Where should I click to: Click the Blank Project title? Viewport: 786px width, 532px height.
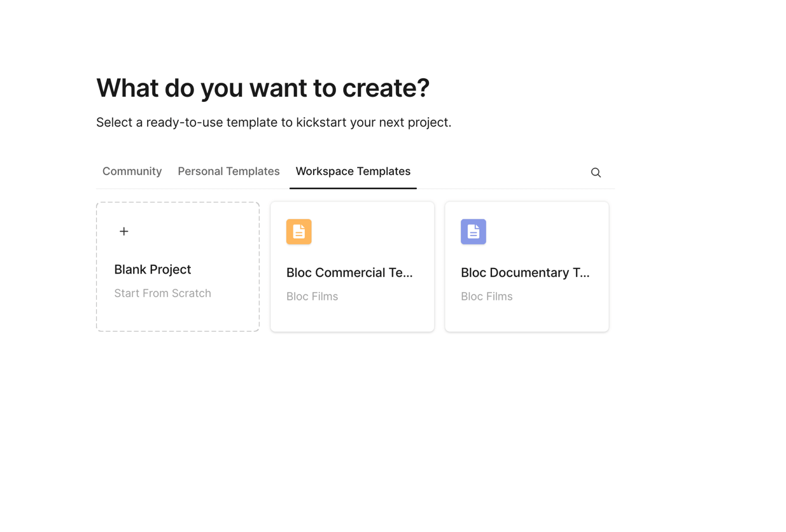pyautogui.click(x=152, y=270)
